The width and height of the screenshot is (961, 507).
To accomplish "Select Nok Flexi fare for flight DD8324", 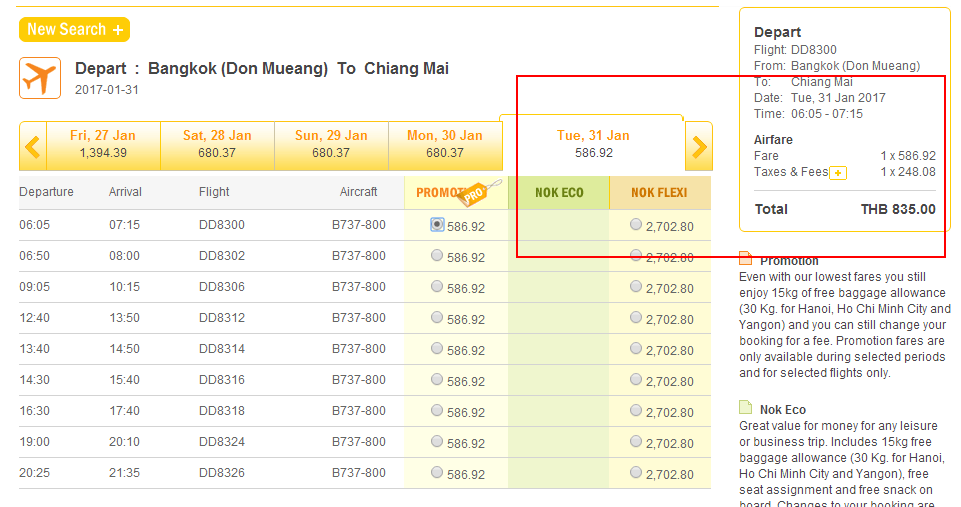I will tap(636, 441).
